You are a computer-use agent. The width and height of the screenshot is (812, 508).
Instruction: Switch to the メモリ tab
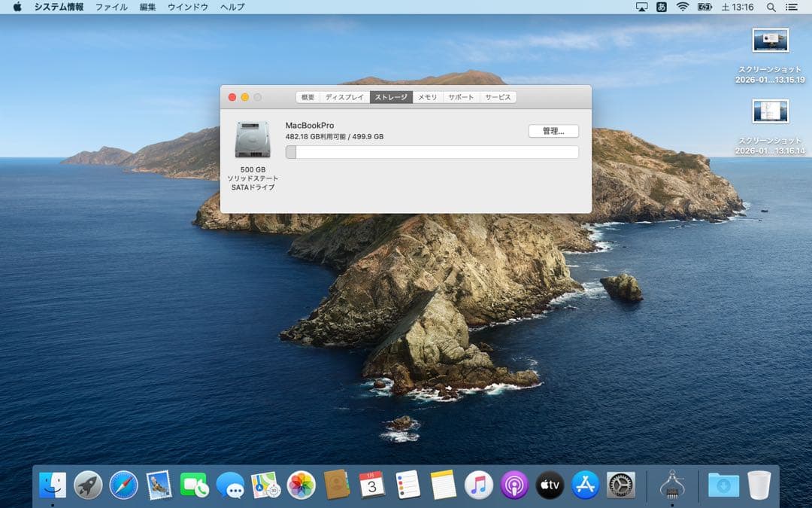click(427, 96)
